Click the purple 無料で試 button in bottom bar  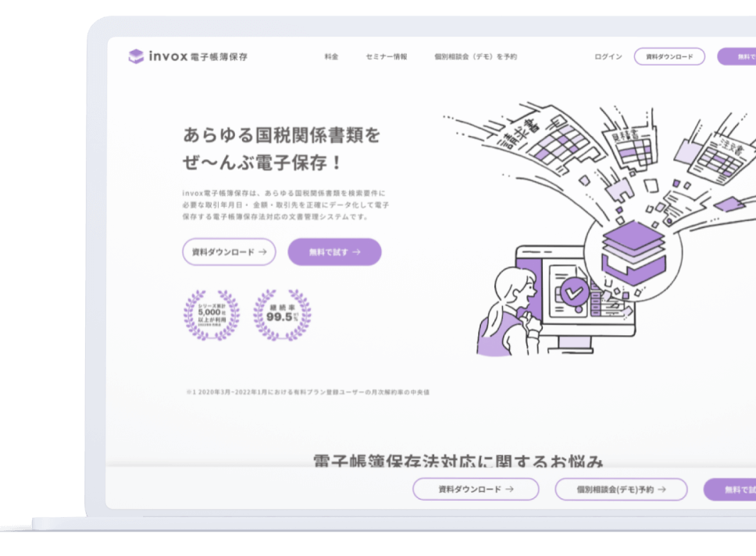(x=729, y=489)
